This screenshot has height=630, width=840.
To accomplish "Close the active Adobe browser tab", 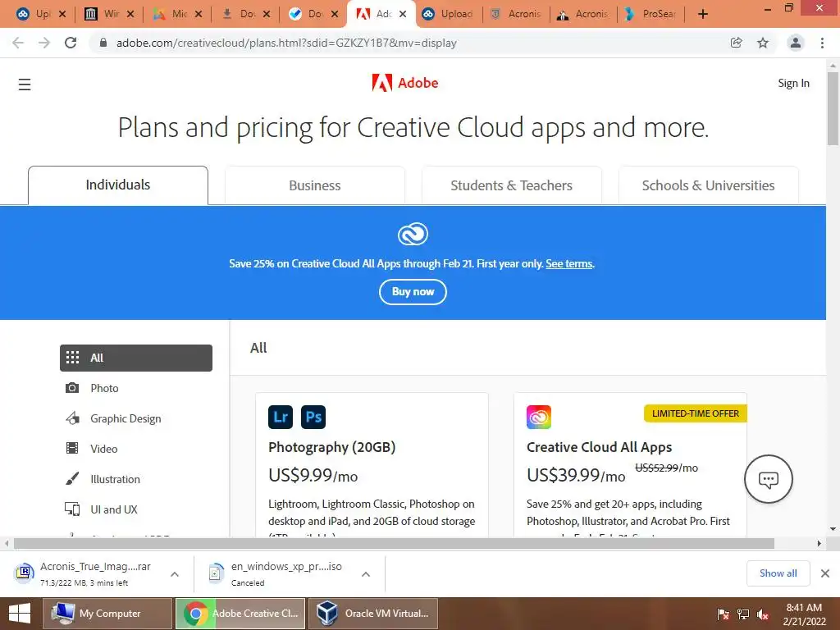I will [403, 14].
